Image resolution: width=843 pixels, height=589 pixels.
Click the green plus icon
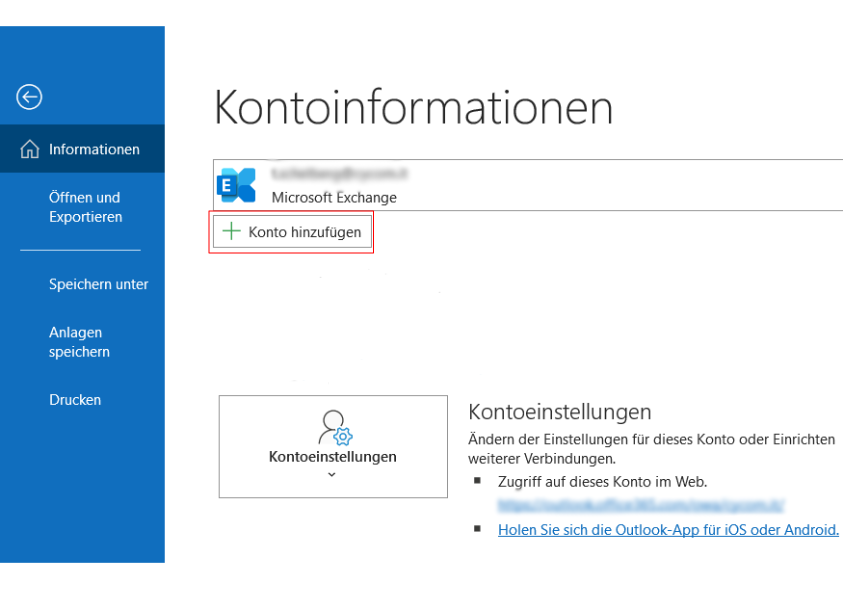click(x=231, y=231)
